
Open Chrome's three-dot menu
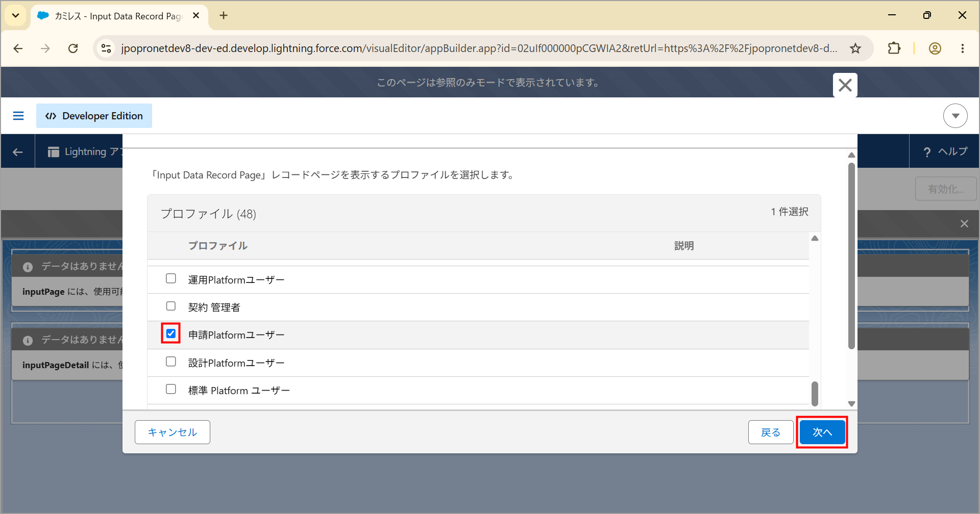coord(963,48)
